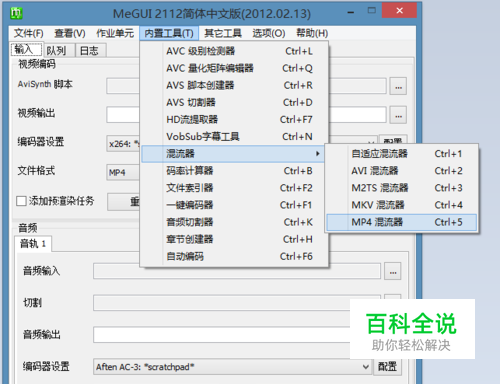Choose AVI 混流器 in submenu

pyautogui.click(x=402, y=171)
